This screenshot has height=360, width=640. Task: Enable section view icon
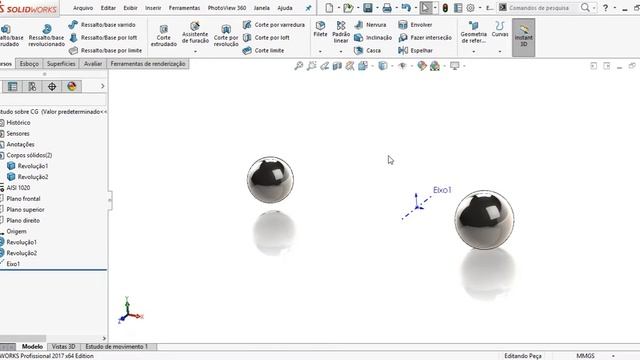[337, 66]
